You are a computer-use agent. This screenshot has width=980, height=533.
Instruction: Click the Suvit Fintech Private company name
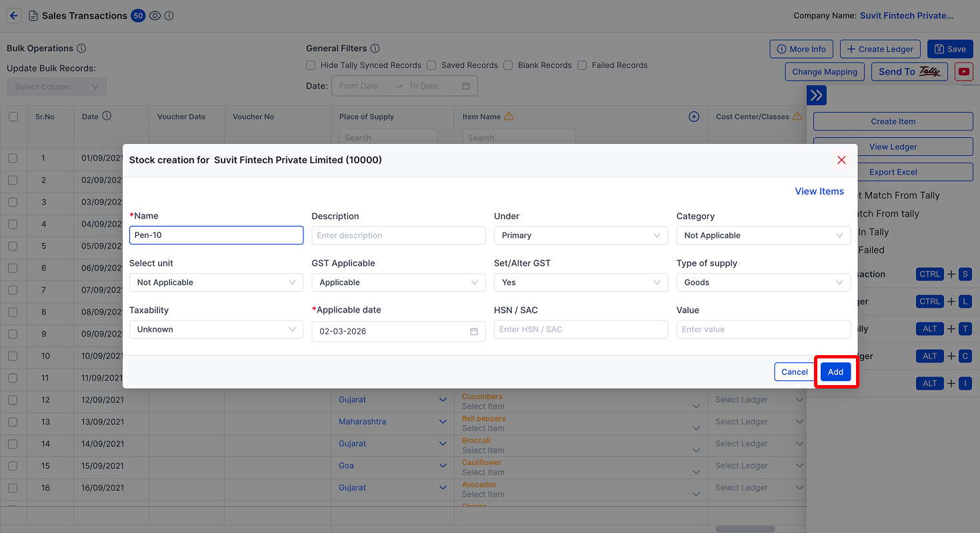(907, 15)
